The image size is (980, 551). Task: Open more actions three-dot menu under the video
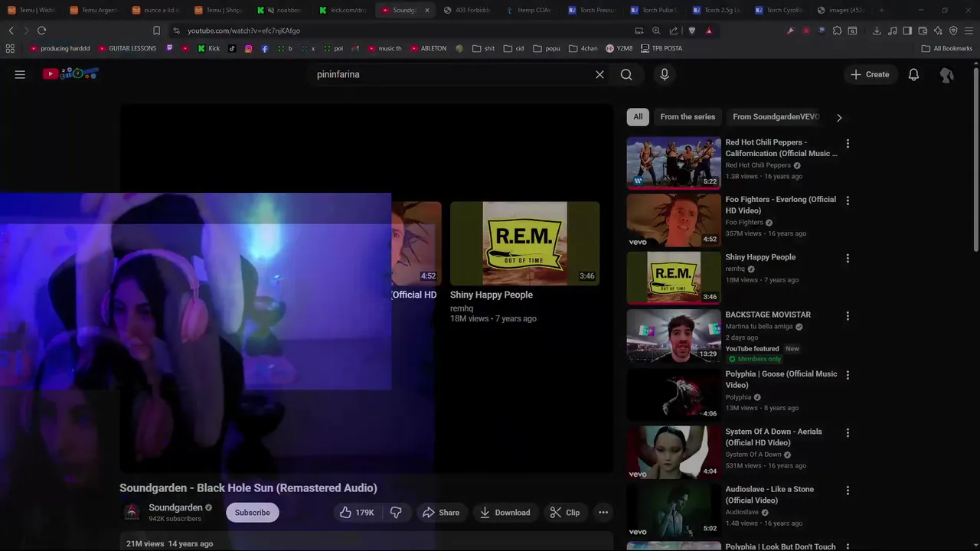click(x=603, y=513)
